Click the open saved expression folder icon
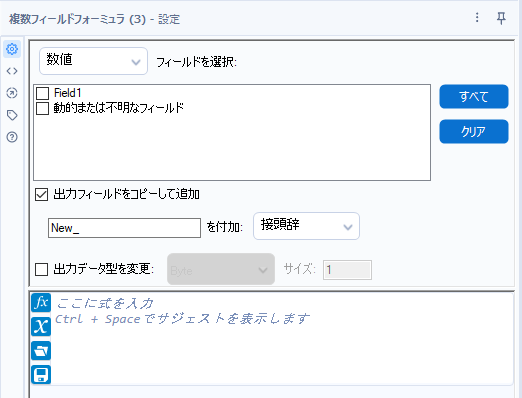 tap(41, 351)
